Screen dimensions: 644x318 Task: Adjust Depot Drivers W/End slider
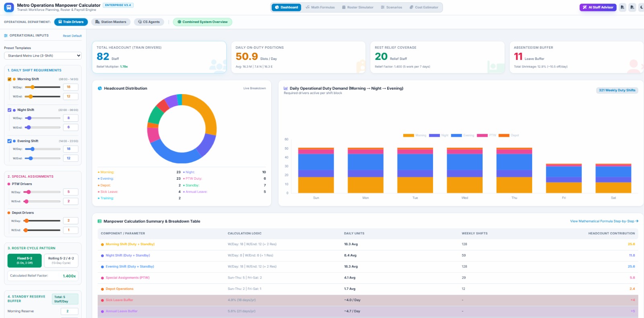(x=41, y=230)
